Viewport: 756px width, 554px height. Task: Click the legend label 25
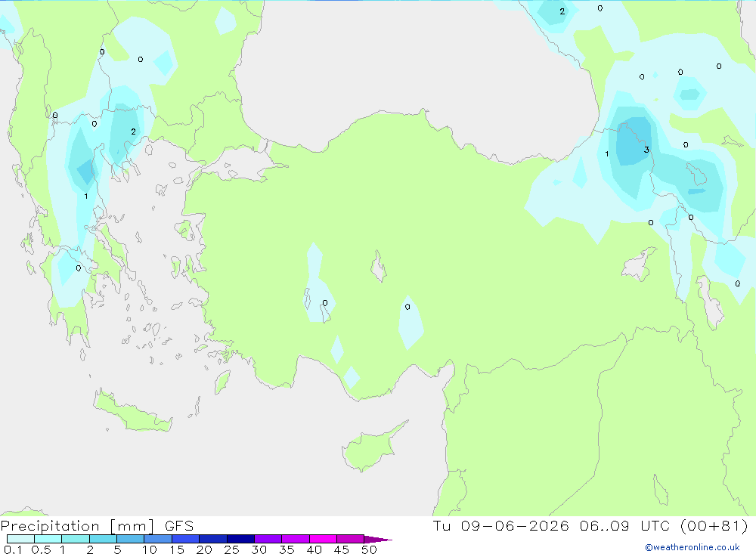[x=231, y=549]
